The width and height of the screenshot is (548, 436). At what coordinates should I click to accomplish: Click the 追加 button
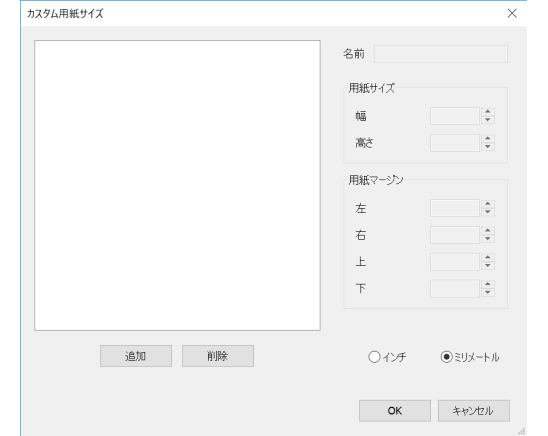point(136,356)
